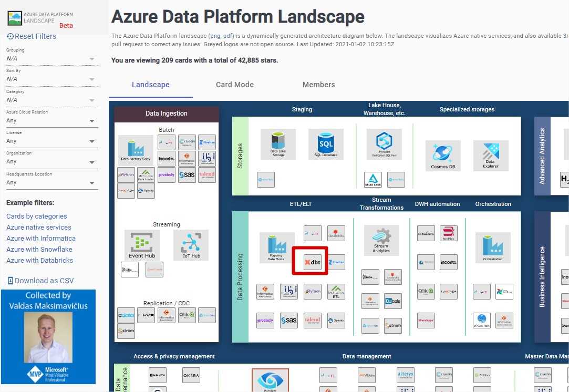569x392 pixels.
Task: Click the Azure Data Platform Landscape logo
Action: point(40,18)
